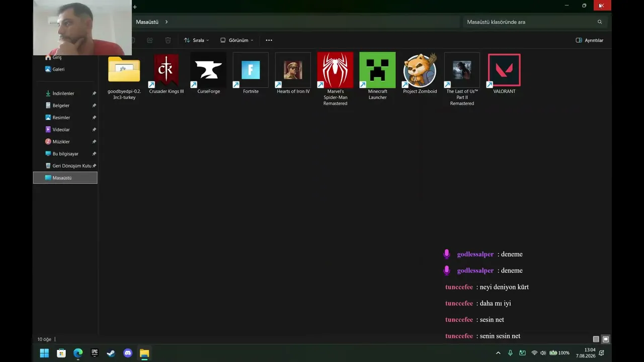Open the clock and date flyout
644x362 pixels.
[x=586, y=353]
